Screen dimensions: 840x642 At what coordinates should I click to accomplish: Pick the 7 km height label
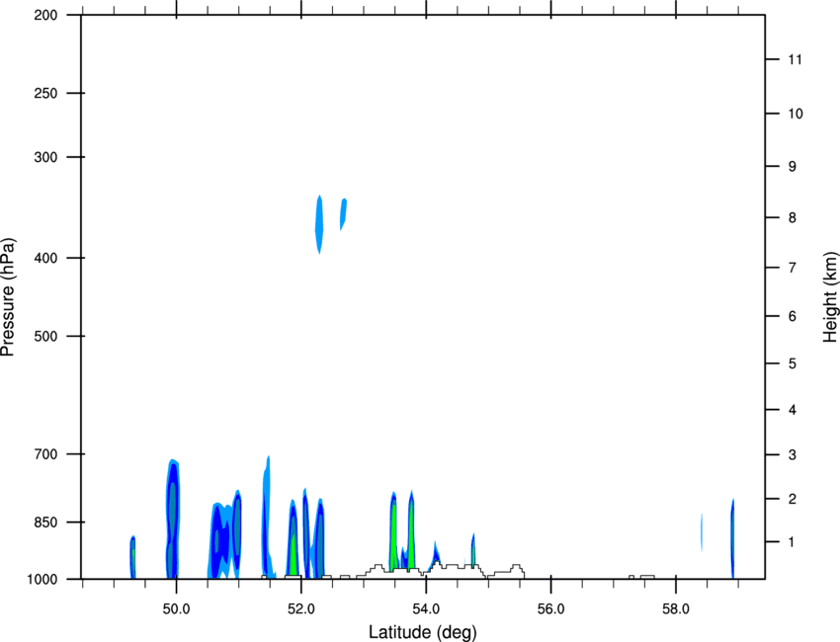[793, 268]
